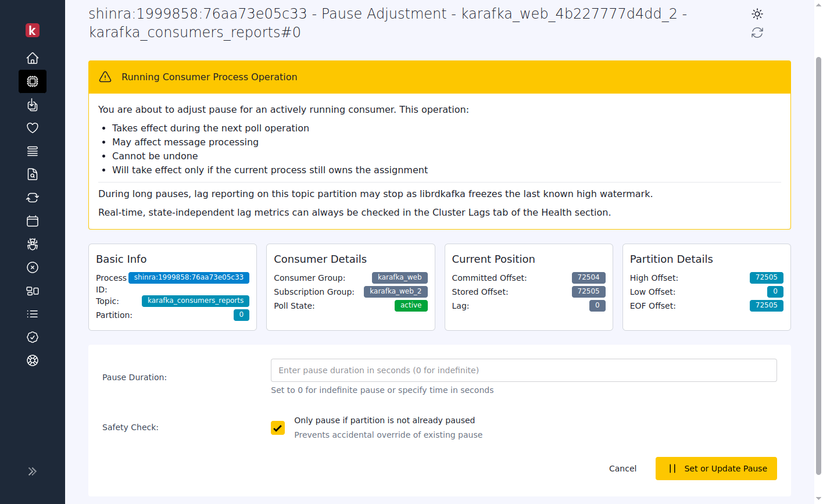This screenshot has height=504, width=823.
Task: Open the Health heart icon
Action: coord(33,128)
